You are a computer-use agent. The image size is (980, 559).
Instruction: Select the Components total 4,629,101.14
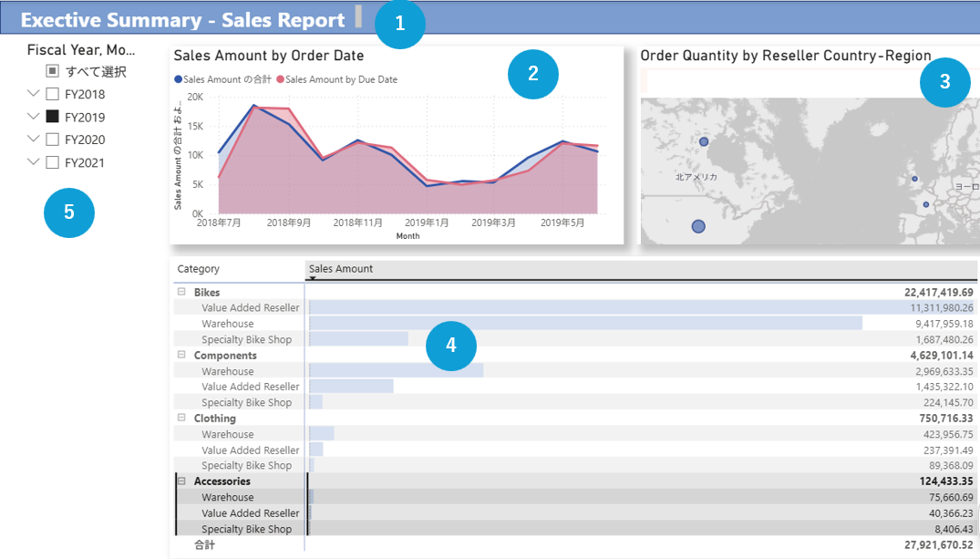pyautogui.click(x=942, y=355)
